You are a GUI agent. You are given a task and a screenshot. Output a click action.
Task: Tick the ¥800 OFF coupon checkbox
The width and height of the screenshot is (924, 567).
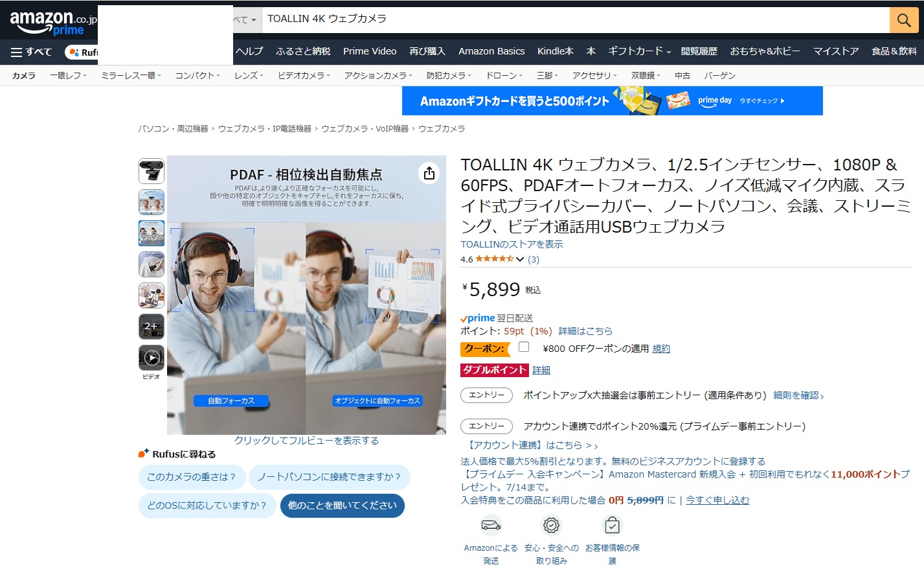pyautogui.click(x=524, y=347)
